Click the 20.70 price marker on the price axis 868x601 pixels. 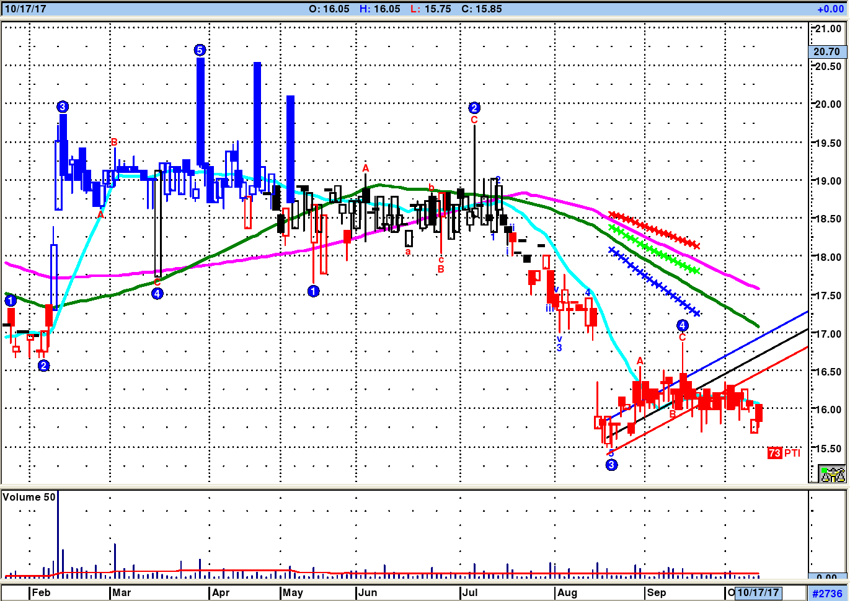[827, 52]
